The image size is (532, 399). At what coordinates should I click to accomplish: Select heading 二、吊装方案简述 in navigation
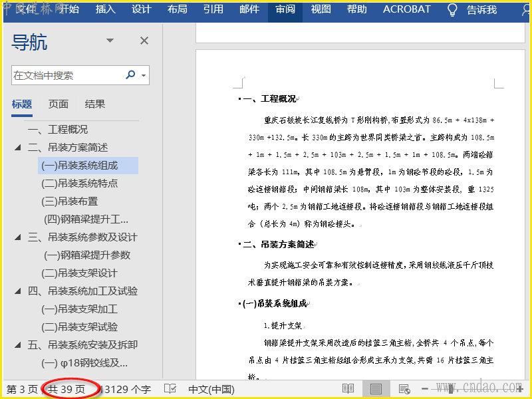coord(68,147)
